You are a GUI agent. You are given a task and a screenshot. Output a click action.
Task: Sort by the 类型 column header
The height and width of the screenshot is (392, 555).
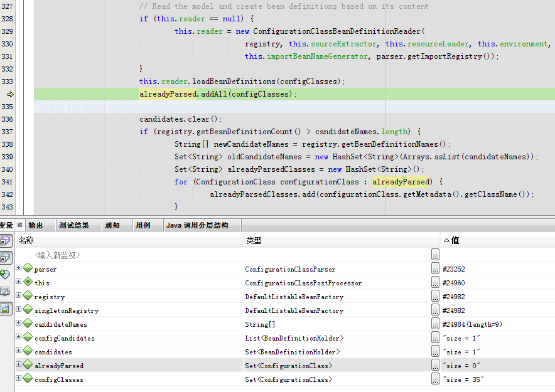pos(342,240)
